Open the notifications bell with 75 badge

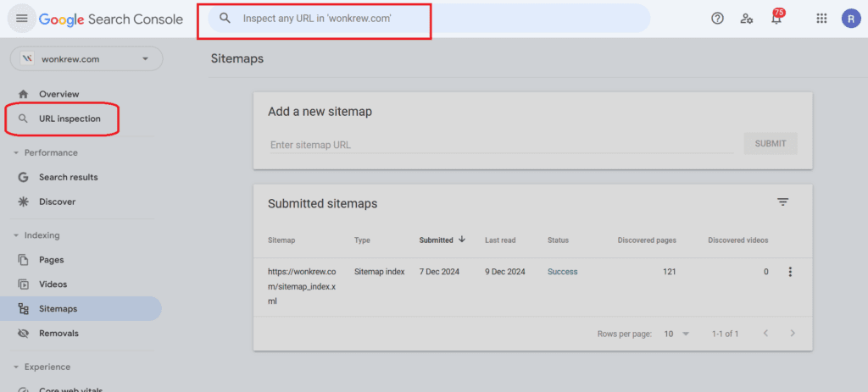pyautogui.click(x=776, y=17)
